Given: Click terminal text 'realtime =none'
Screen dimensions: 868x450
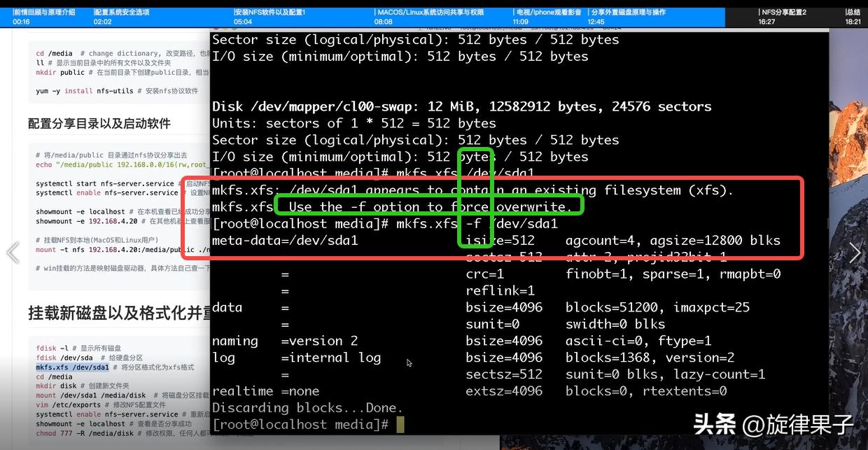Looking at the screenshot, I should 266,391.
